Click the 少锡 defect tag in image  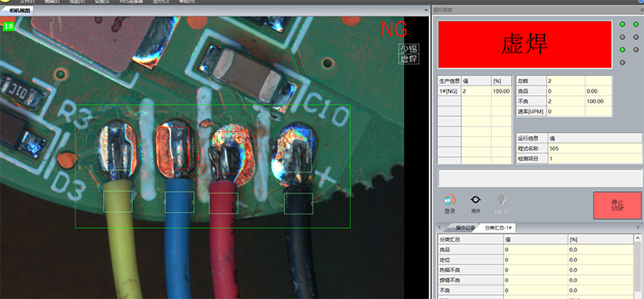pyautogui.click(x=409, y=49)
